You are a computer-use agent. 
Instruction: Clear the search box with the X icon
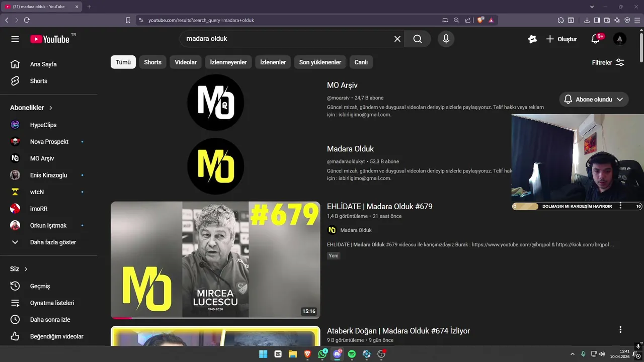point(397,39)
